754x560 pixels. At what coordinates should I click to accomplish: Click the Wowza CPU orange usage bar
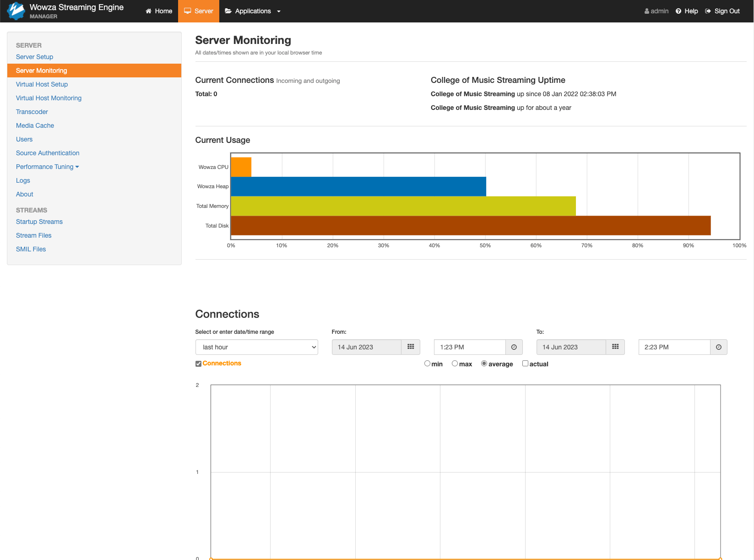pyautogui.click(x=241, y=167)
